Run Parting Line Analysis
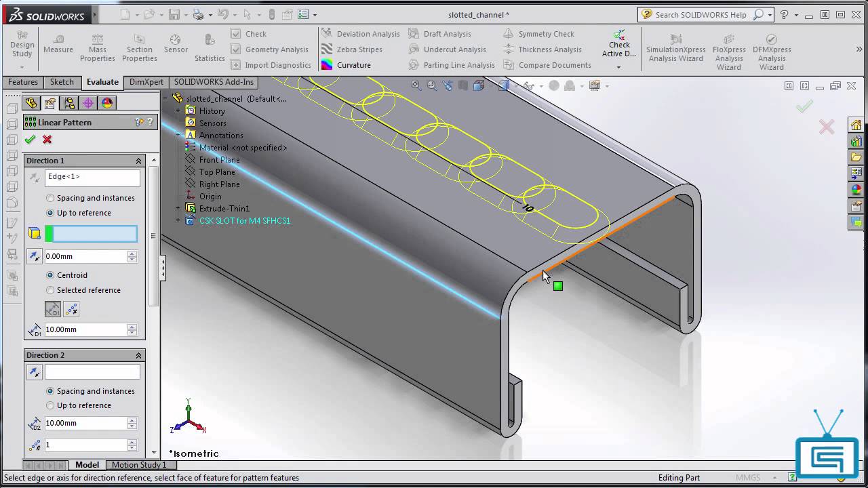The height and width of the screenshot is (488, 868). pos(452,65)
